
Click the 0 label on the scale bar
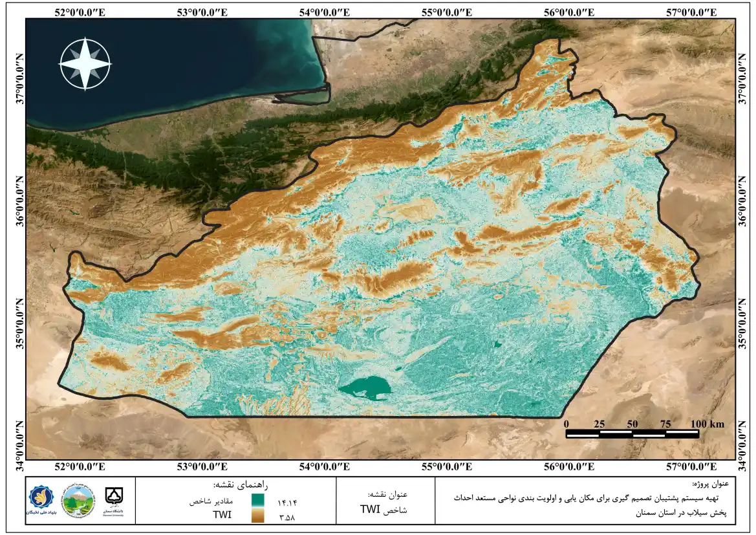567,424
